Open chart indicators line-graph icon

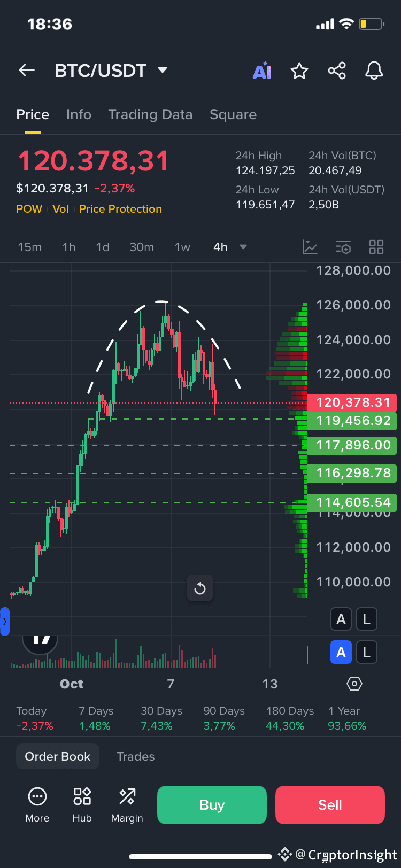coord(310,247)
